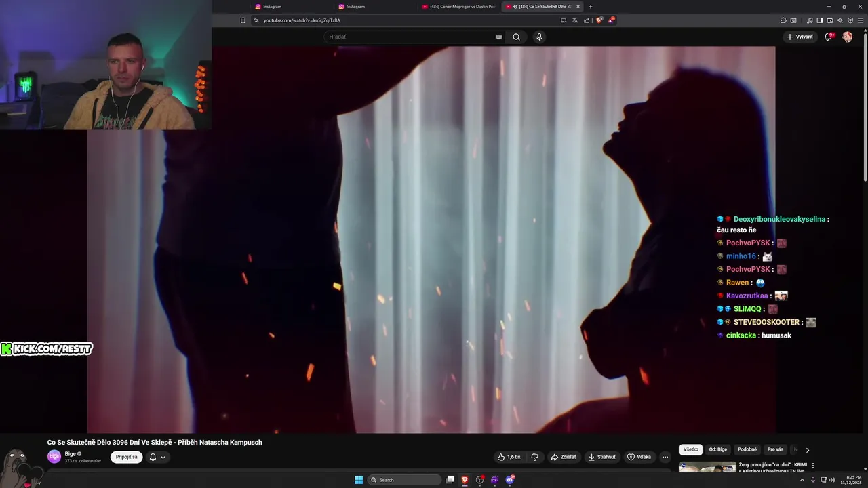The height and width of the screenshot is (488, 868).
Task: Open Brave Rewards triangle icon
Action: click(611, 20)
